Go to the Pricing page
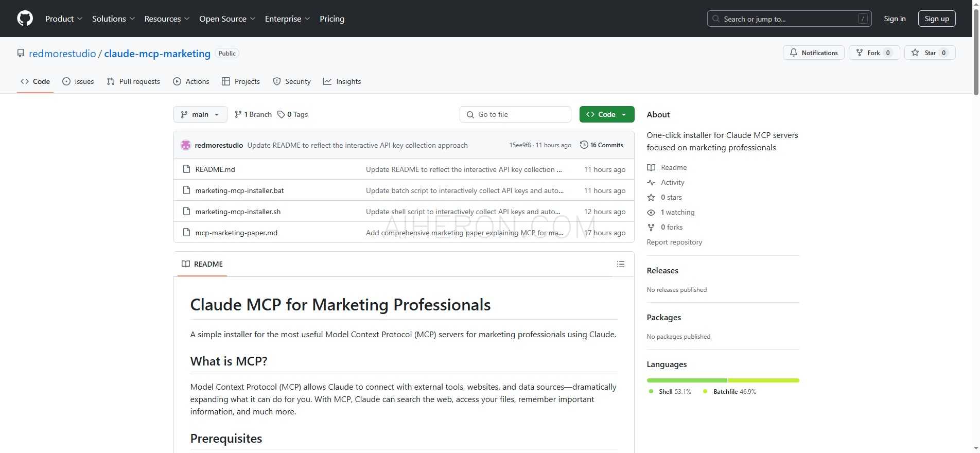980x453 pixels. (332, 19)
